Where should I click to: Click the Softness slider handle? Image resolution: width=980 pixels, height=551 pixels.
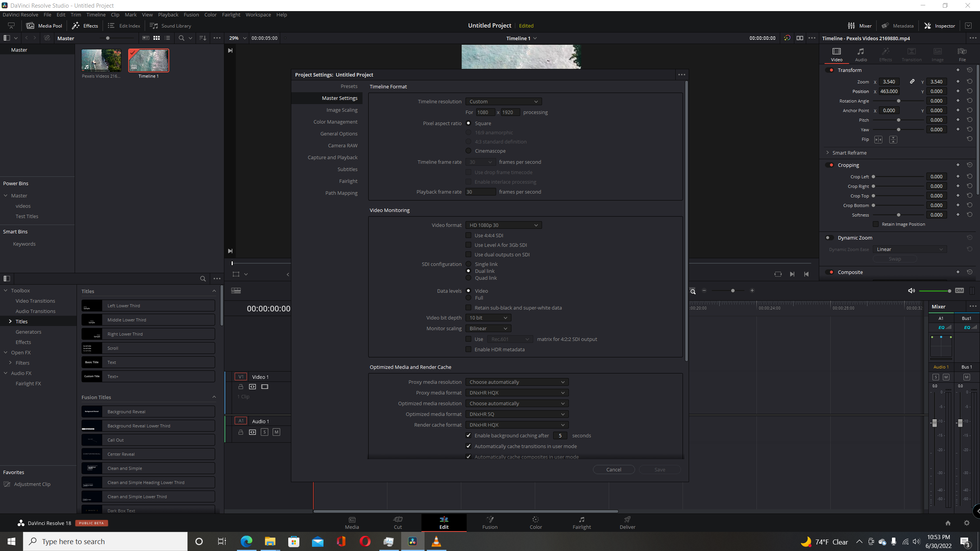[898, 215]
